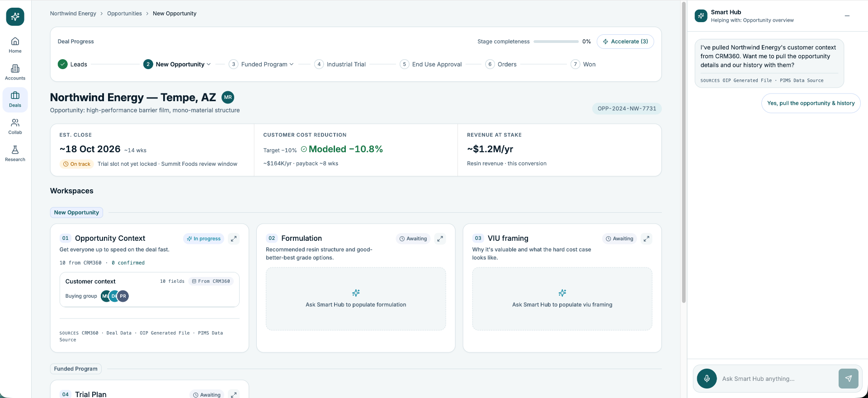The height and width of the screenshot is (398, 868).
Task: Click the OPP-2024-NW-7731 ID badge
Action: (627, 108)
